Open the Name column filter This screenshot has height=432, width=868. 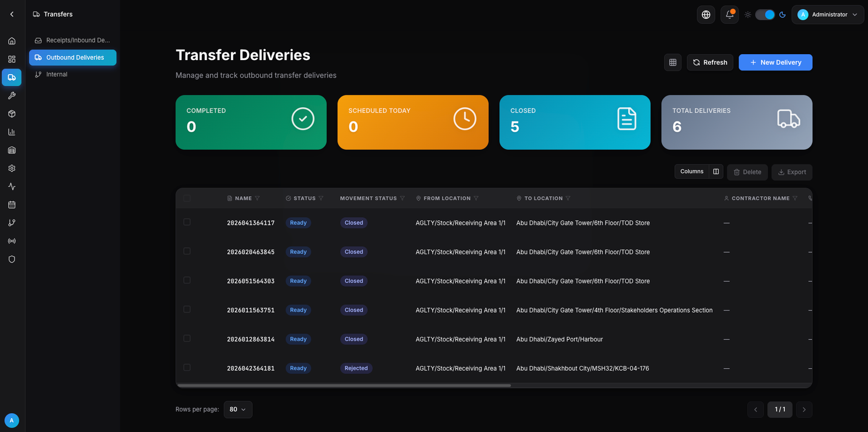tap(257, 198)
